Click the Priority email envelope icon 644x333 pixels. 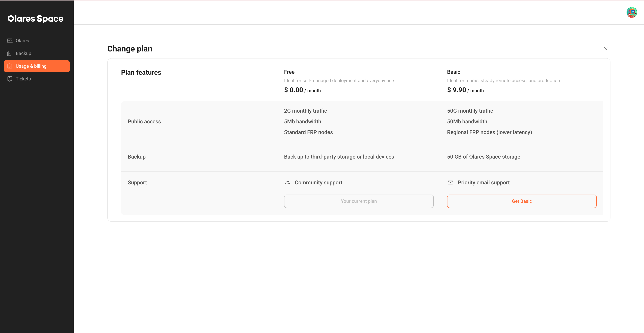point(450,183)
